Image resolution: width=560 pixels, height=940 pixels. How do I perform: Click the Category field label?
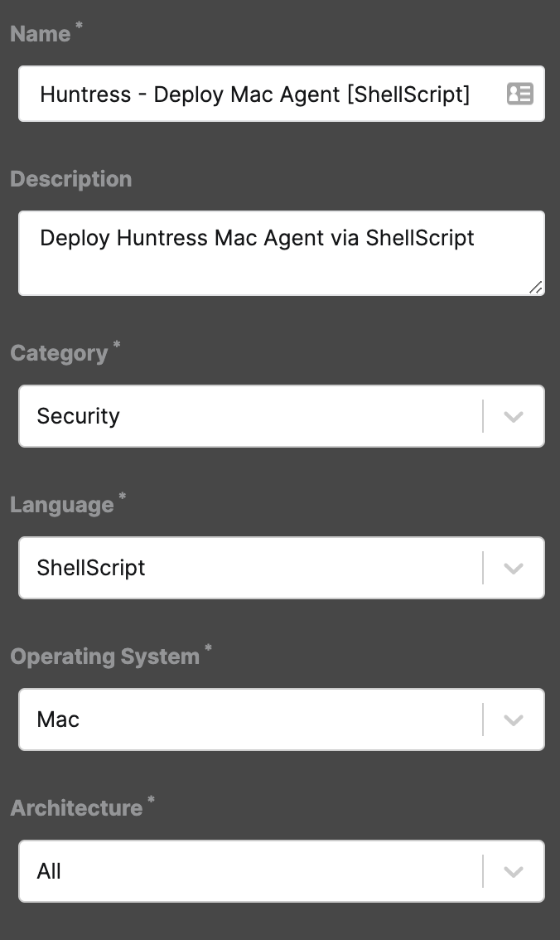[x=59, y=354]
